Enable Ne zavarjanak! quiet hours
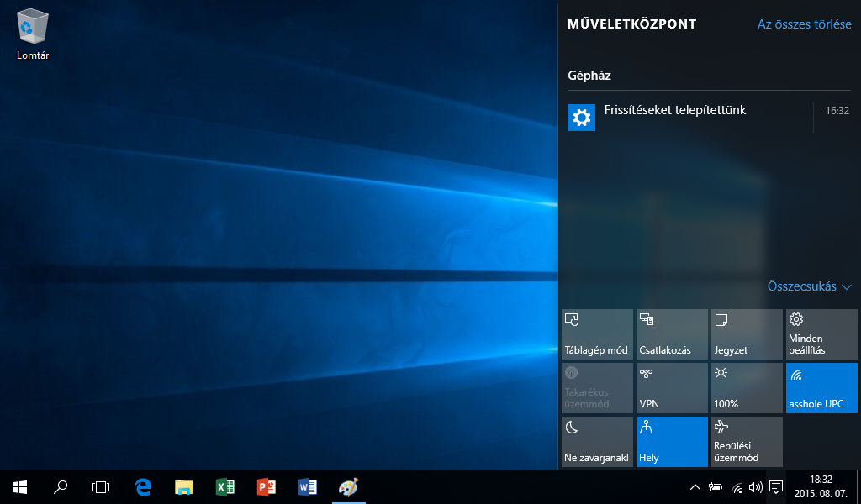861x504 pixels. click(597, 441)
